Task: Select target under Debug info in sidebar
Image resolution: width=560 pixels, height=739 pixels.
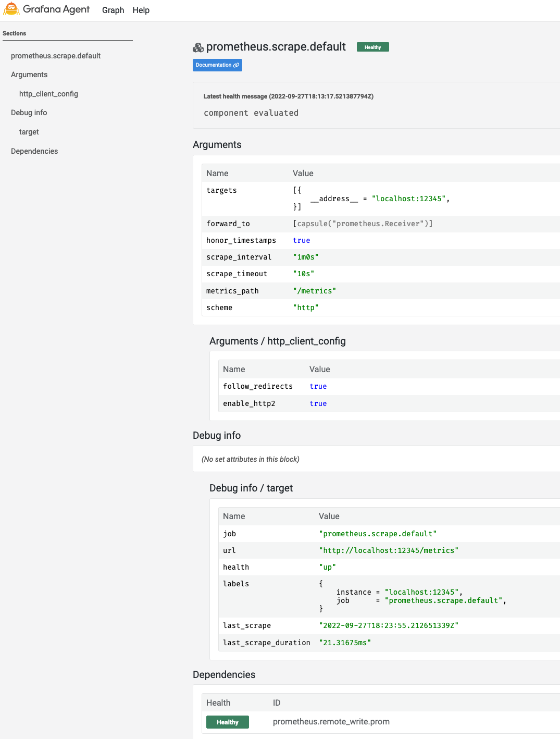Action: click(29, 132)
